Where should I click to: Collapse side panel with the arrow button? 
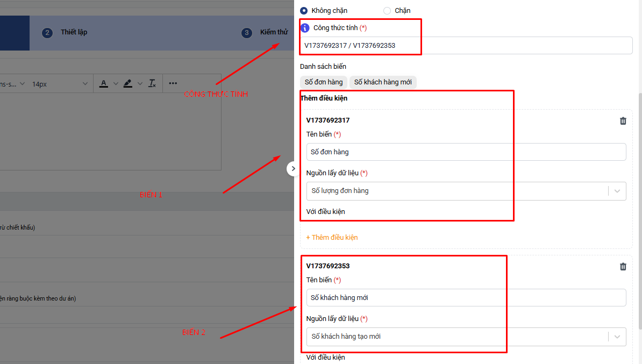click(x=293, y=169)
